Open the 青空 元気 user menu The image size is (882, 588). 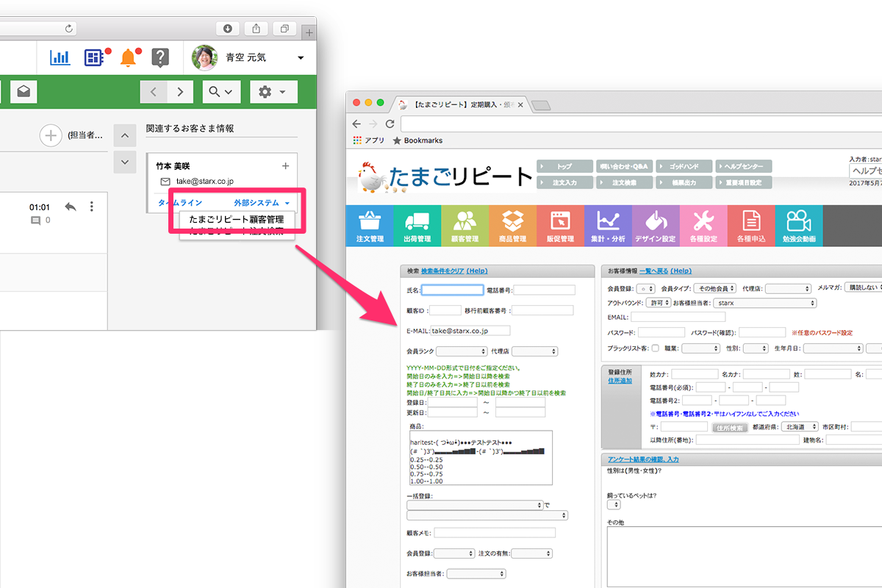click(248, 57)
